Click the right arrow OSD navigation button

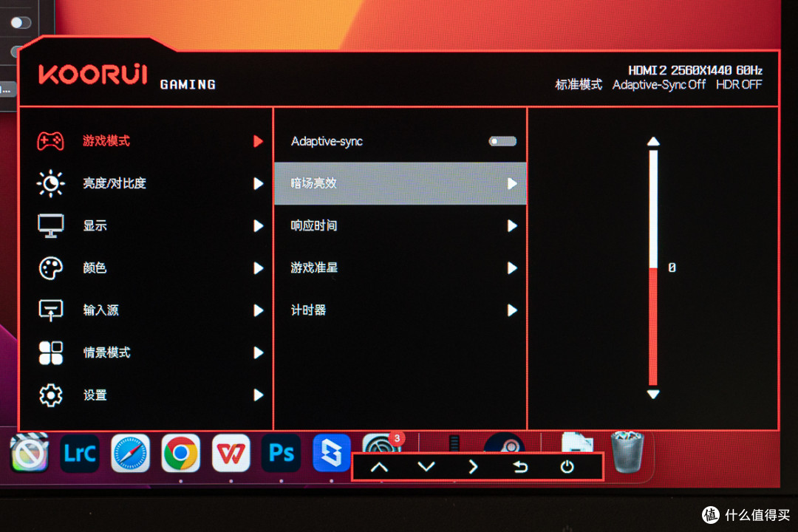(473, 467)
